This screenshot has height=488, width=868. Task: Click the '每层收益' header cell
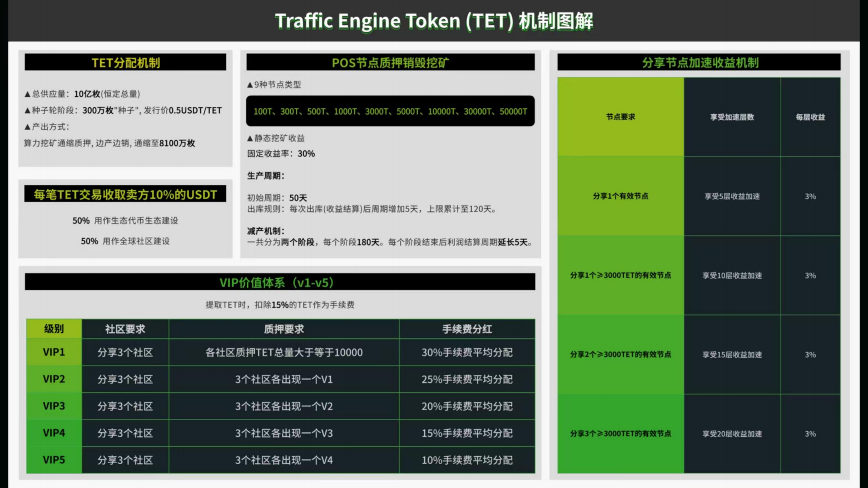click(810, 117)
